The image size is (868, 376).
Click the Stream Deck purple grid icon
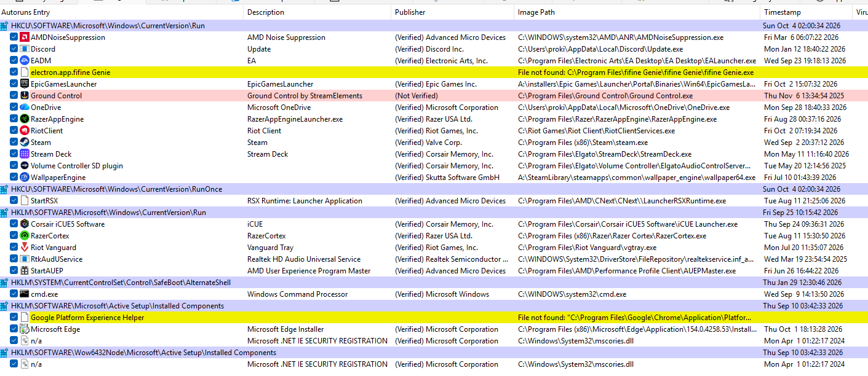coord(25,154)
